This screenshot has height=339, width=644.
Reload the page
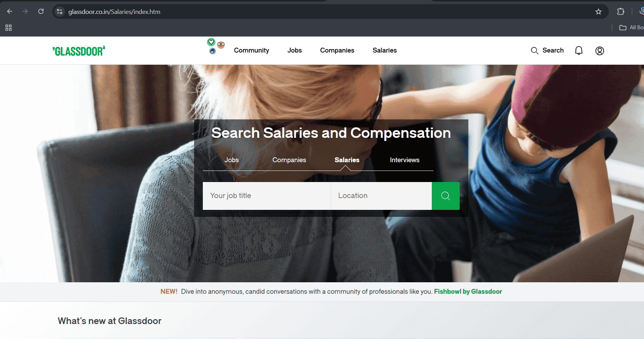(x=41, y=11)
